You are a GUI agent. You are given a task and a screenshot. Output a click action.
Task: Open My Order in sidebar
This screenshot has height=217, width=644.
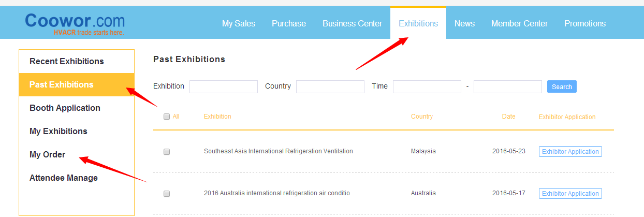coord(48,154)
